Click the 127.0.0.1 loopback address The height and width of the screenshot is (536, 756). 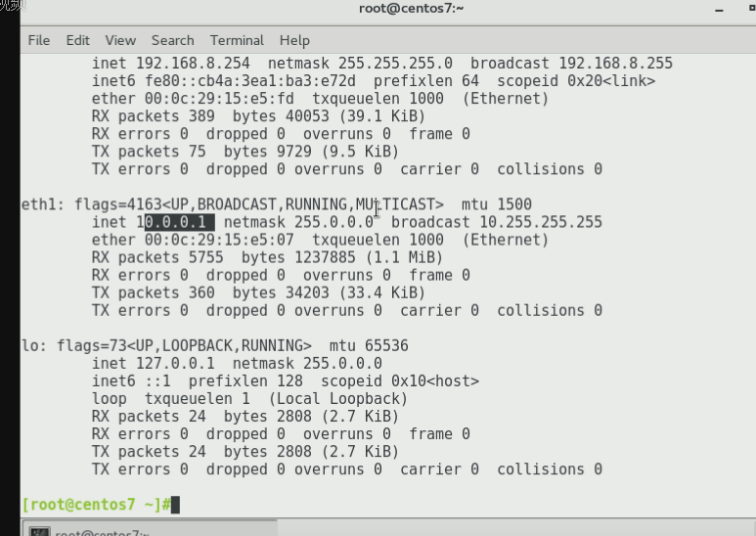[x=175, y=364]
